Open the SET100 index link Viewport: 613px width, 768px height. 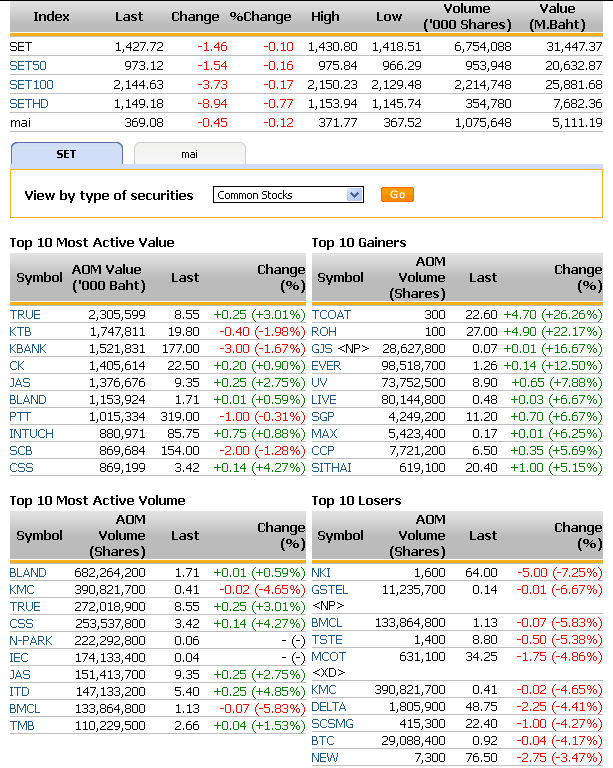point(31,84)
